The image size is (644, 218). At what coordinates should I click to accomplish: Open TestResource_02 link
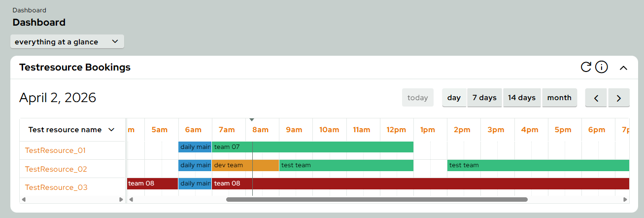point(56,169)
